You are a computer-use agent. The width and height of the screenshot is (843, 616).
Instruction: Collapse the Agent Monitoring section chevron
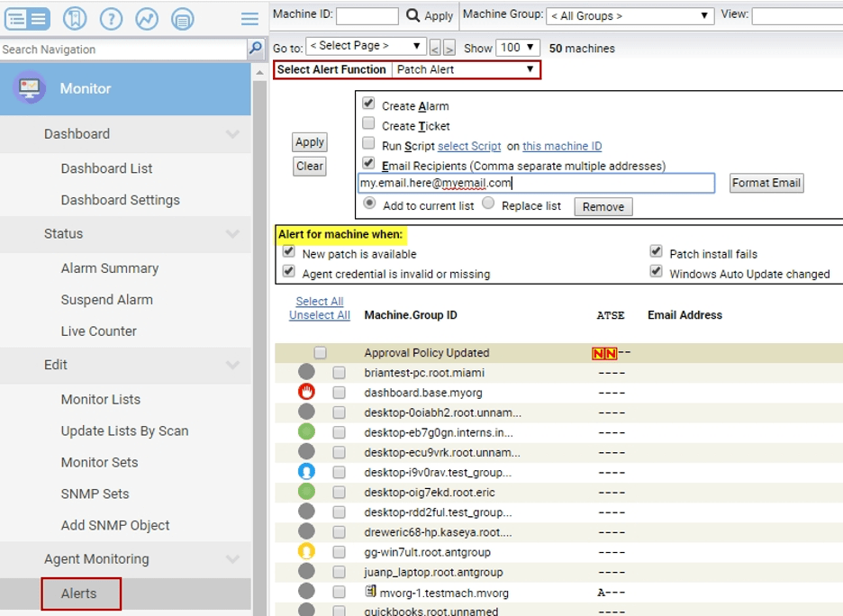coord(232,559)
